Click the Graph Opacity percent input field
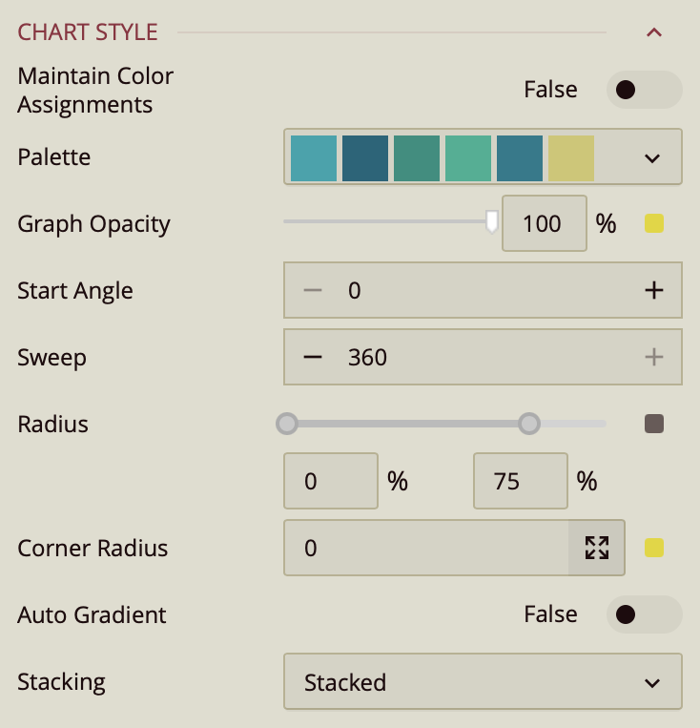 click(544, 224)
